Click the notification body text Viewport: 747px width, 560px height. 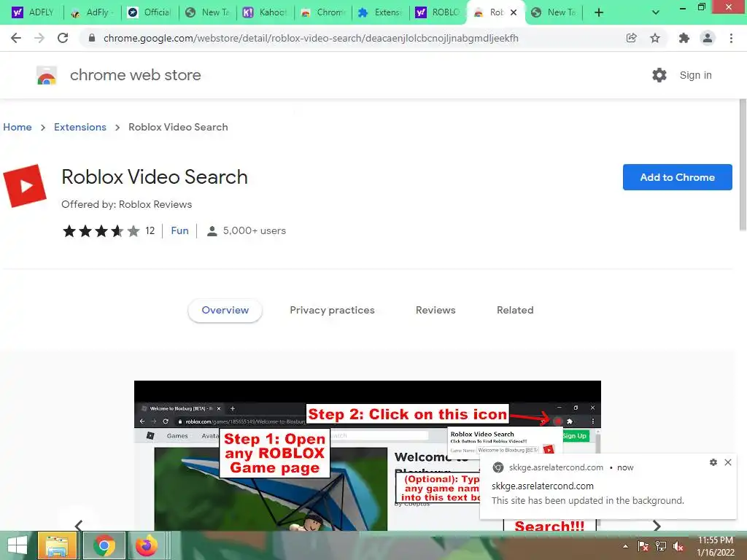coord(587,500)
